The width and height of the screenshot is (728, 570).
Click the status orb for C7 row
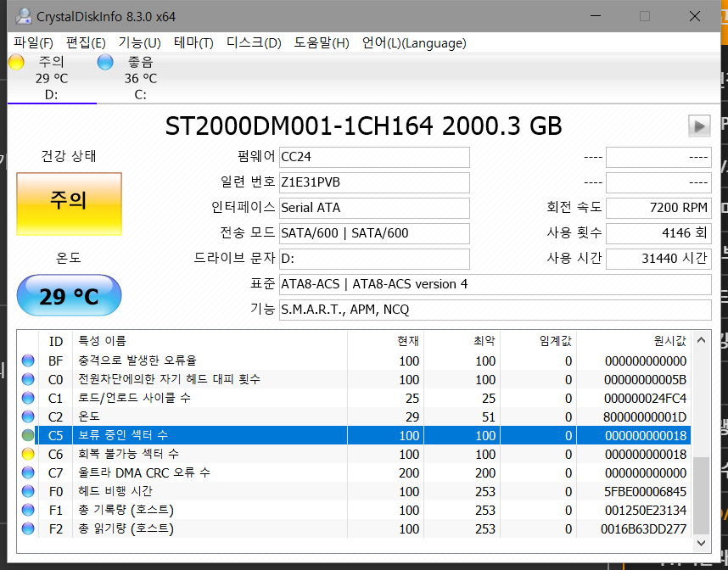tap(28, 472)
